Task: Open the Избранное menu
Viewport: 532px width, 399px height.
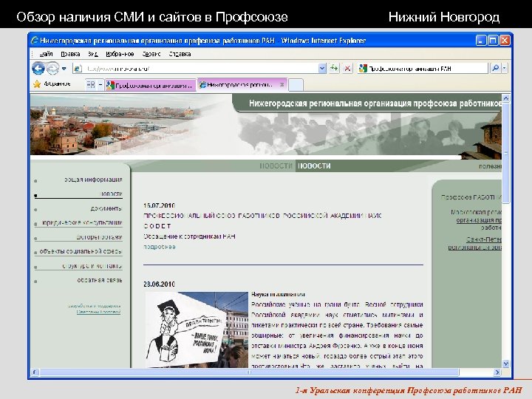Action: [120, 54]
